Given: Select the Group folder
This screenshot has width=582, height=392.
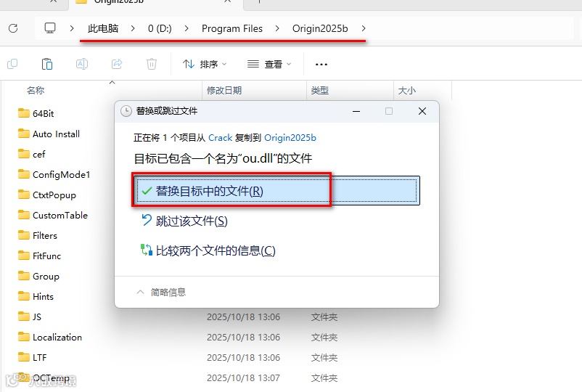Looking at the screenshot, I should [46, 276].
